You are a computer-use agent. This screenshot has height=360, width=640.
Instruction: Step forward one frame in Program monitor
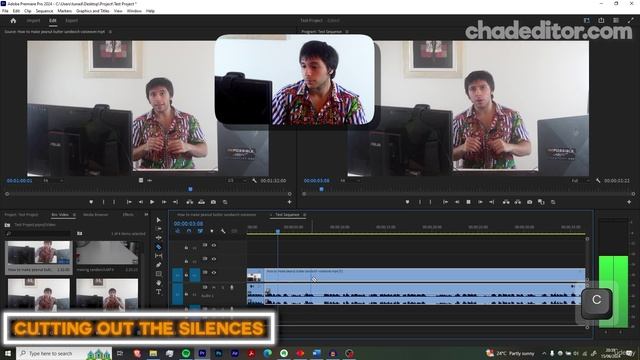tap(480, 202)
